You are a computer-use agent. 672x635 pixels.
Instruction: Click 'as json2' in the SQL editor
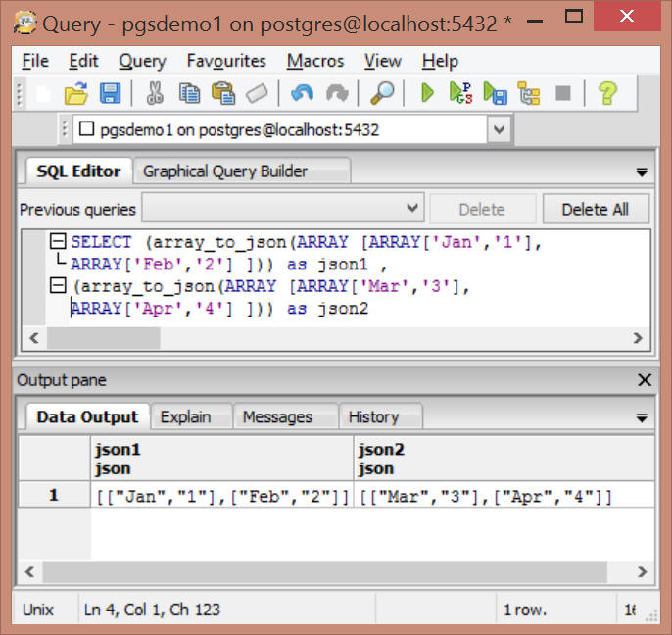tap(327, 309)
